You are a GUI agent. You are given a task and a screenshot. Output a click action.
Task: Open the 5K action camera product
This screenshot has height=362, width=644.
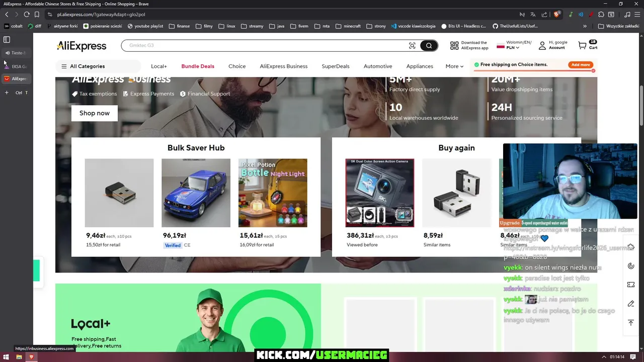click(380, 193)
